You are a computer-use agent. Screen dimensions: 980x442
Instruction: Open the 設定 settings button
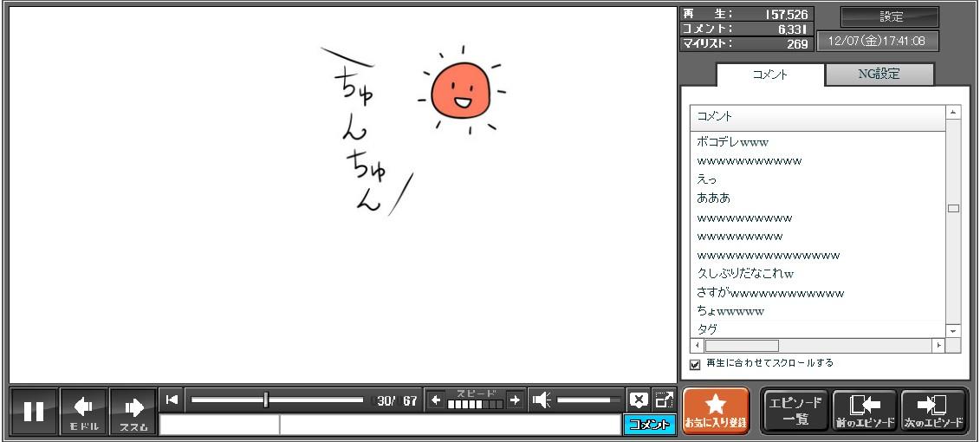890,16
